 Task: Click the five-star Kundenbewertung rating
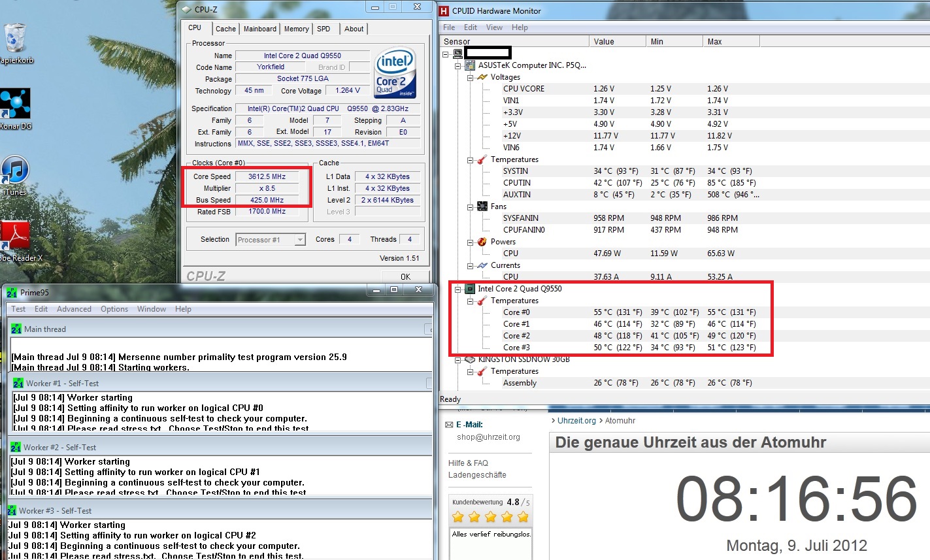click(x=490, y=517)
